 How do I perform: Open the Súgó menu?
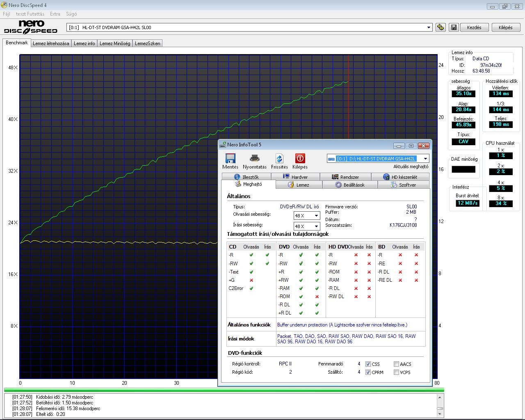point(71,14)
